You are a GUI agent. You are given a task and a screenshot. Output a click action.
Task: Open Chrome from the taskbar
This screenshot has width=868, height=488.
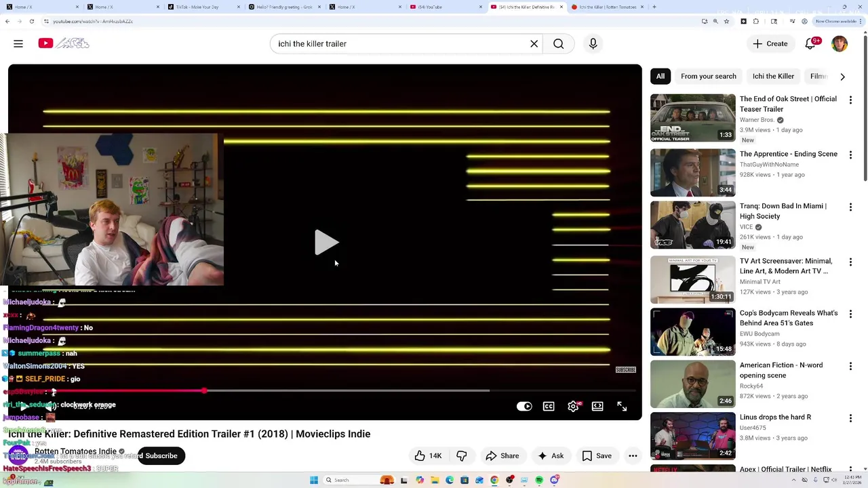(x=494, y=480)
